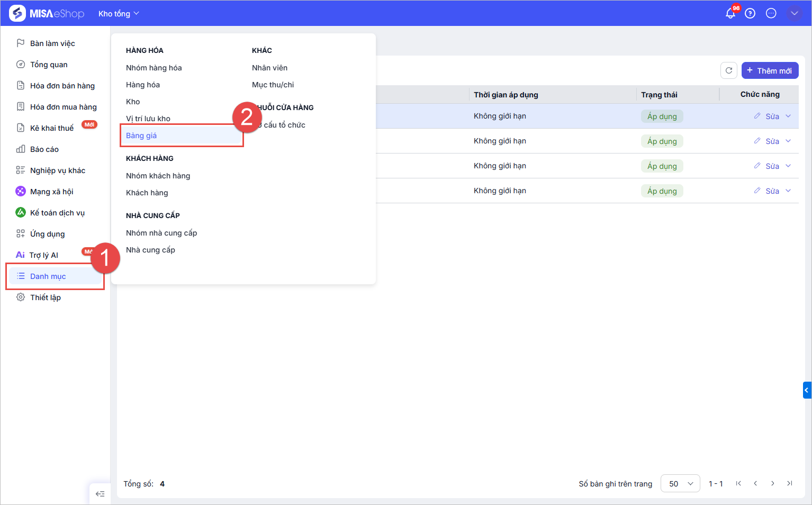Open the chat bubble icon in header

point(771,13)
